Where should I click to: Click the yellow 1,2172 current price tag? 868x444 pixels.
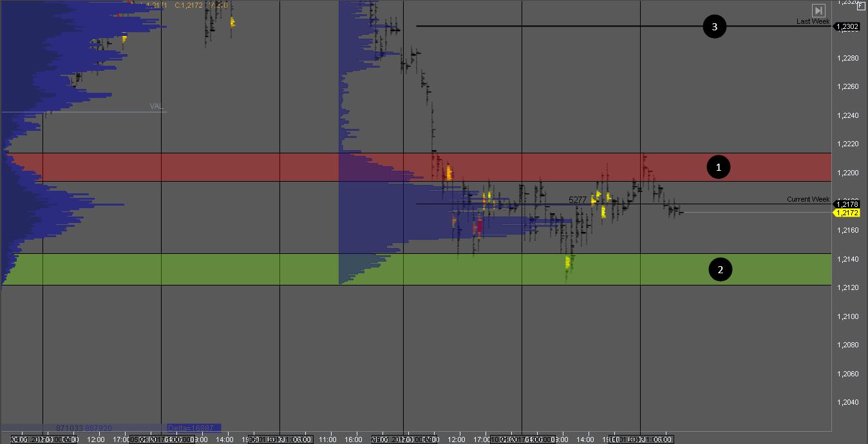847,213
